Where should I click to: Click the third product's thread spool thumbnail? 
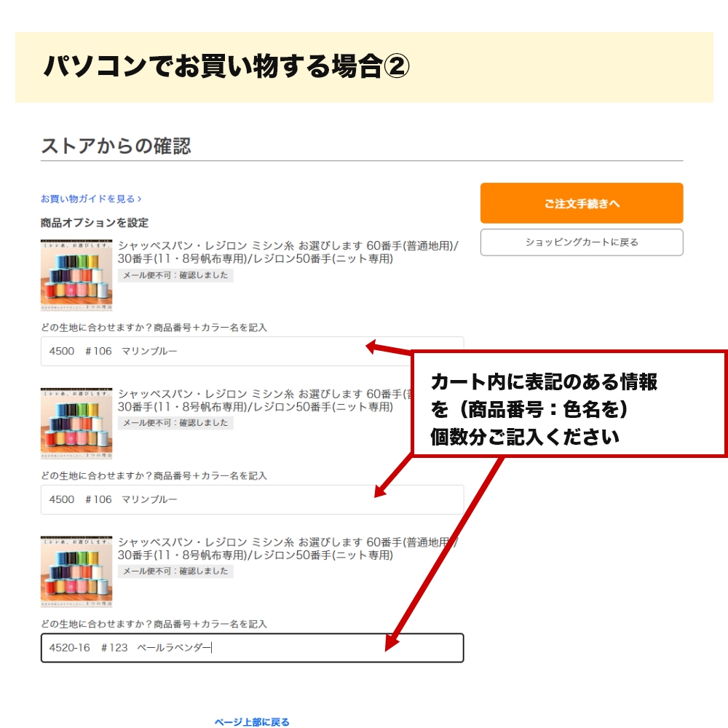(x=76, y=571)
